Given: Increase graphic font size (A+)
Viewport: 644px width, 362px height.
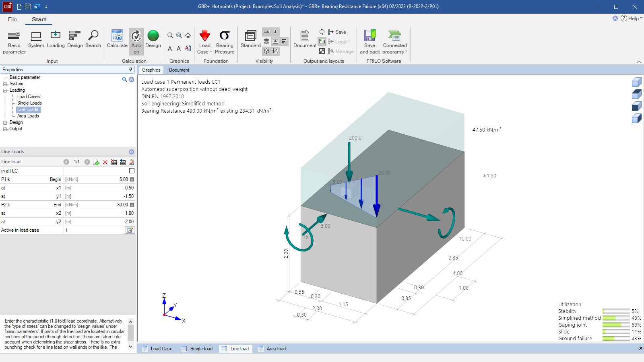Looking at the screenshot, I should (170, 48).
